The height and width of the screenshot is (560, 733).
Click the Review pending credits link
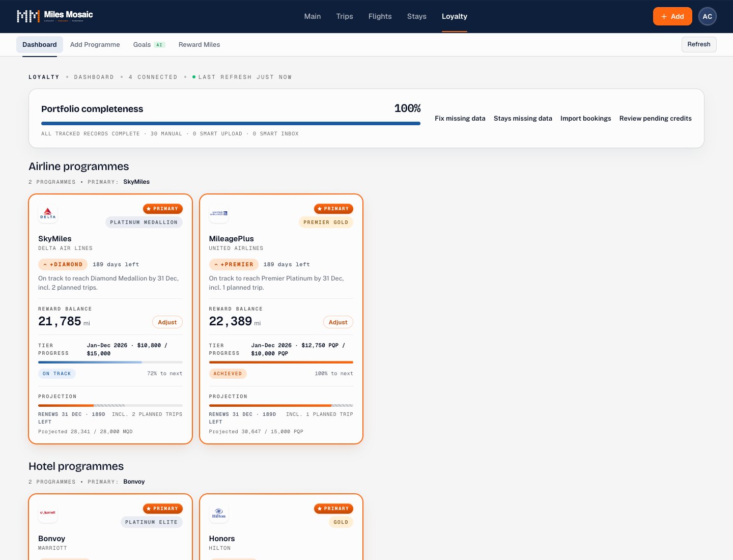point(656,119)
